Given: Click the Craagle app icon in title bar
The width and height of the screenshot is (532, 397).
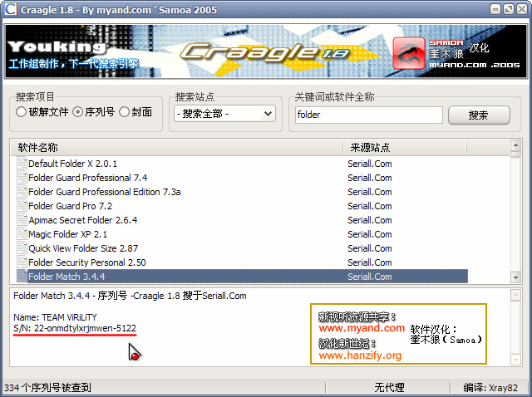Looking at the screenshot, I should point(10,9).
